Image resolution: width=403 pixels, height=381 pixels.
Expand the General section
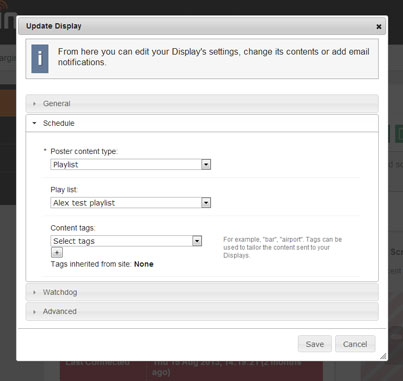(x=202, y=104)
